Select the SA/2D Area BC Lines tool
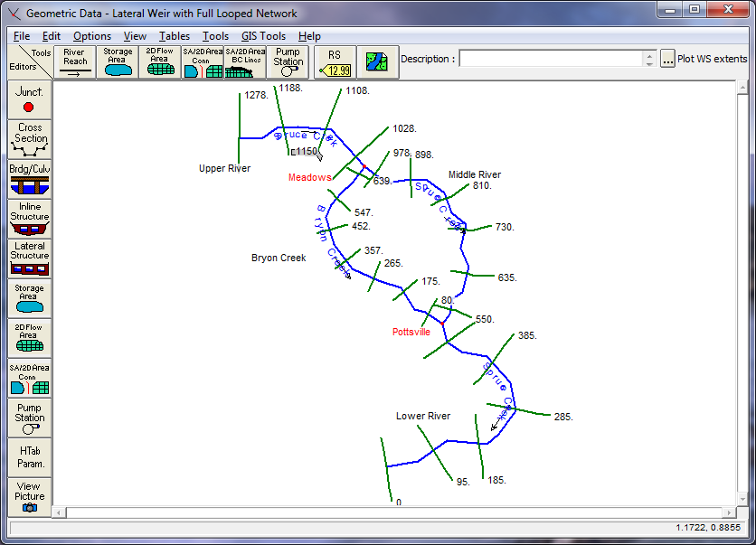Image resolution: width=756 pixels, height=545 pixels. pos(245,62)
